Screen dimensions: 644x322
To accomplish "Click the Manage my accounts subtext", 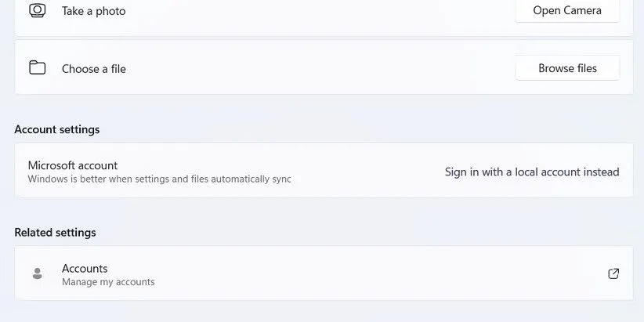I will coord(108,282).
